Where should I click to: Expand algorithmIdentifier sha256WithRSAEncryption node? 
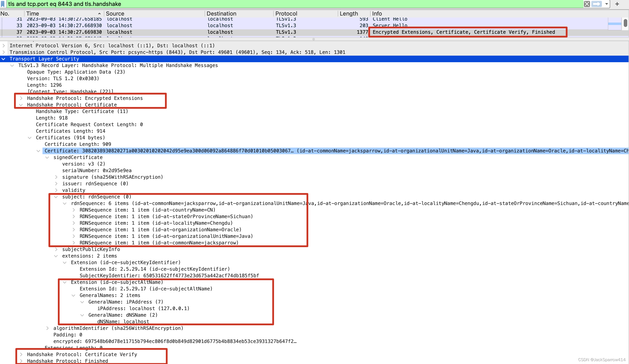[47, 328]
